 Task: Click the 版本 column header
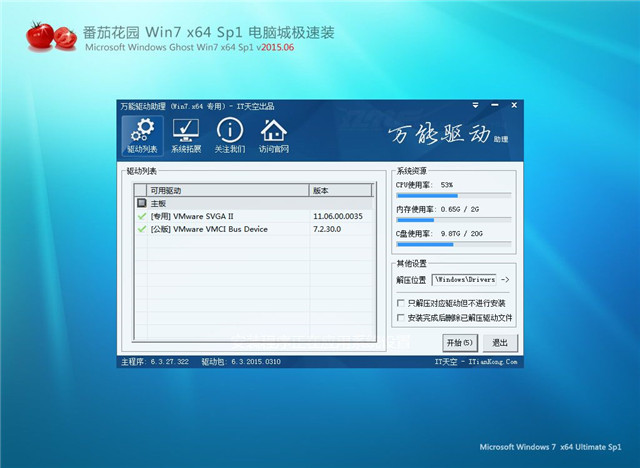(x=340, y=191)
